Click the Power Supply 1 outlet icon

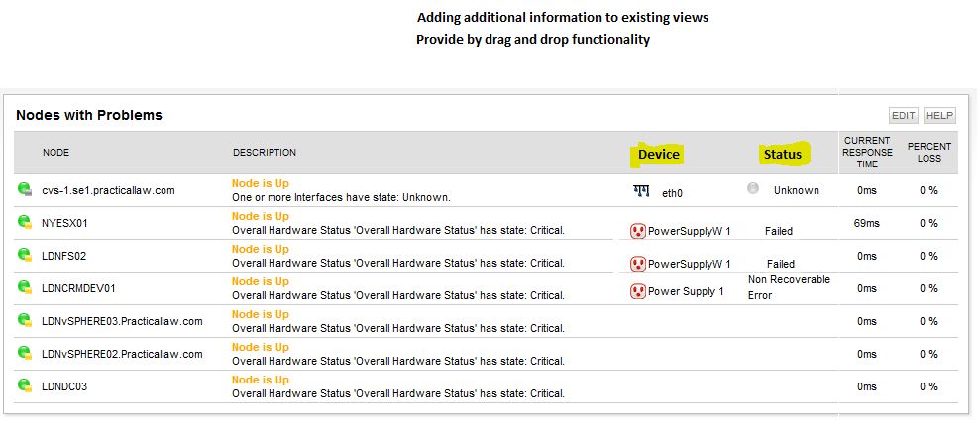(637, 291)
